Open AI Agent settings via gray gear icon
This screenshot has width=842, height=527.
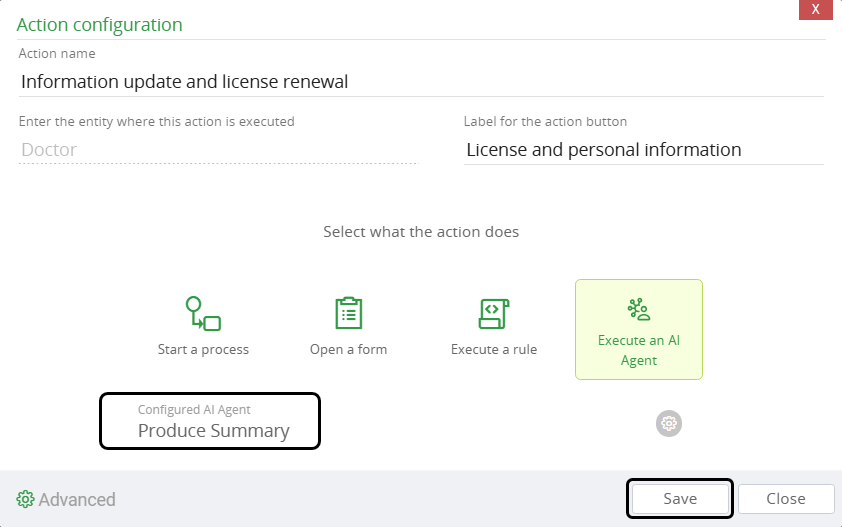[669, 423]
